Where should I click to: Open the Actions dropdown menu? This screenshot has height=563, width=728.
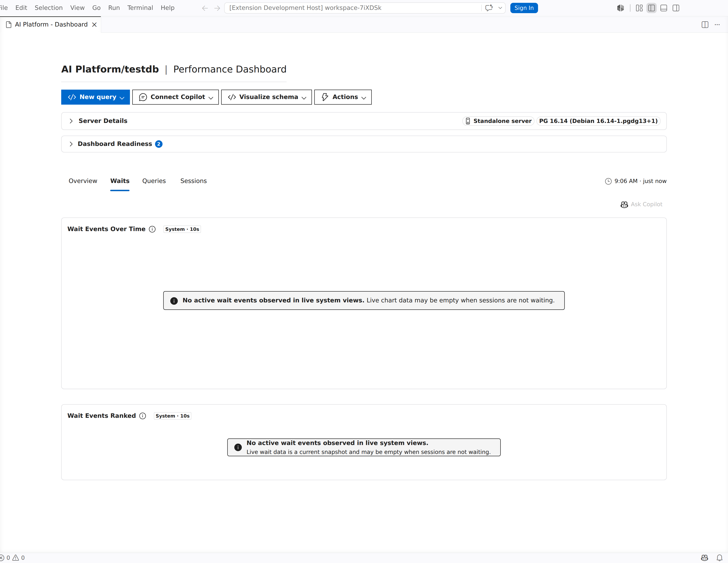pos(343,97)
